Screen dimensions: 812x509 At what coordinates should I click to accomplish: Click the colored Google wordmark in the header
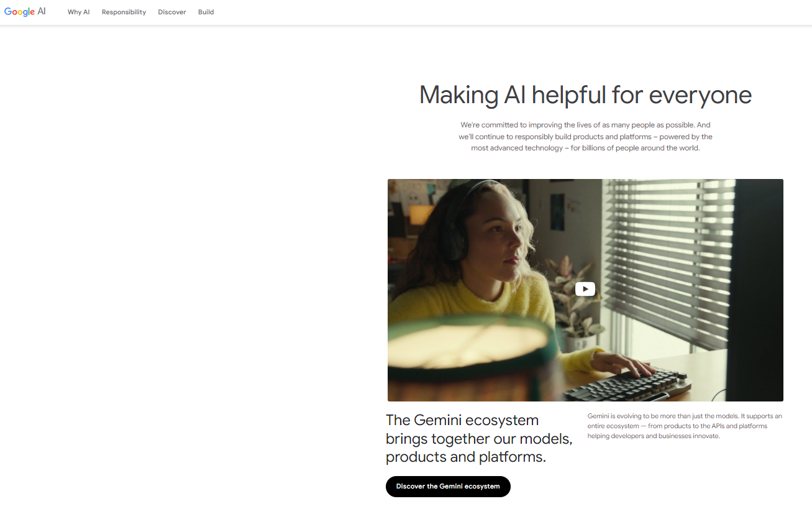tap(19, 12)
